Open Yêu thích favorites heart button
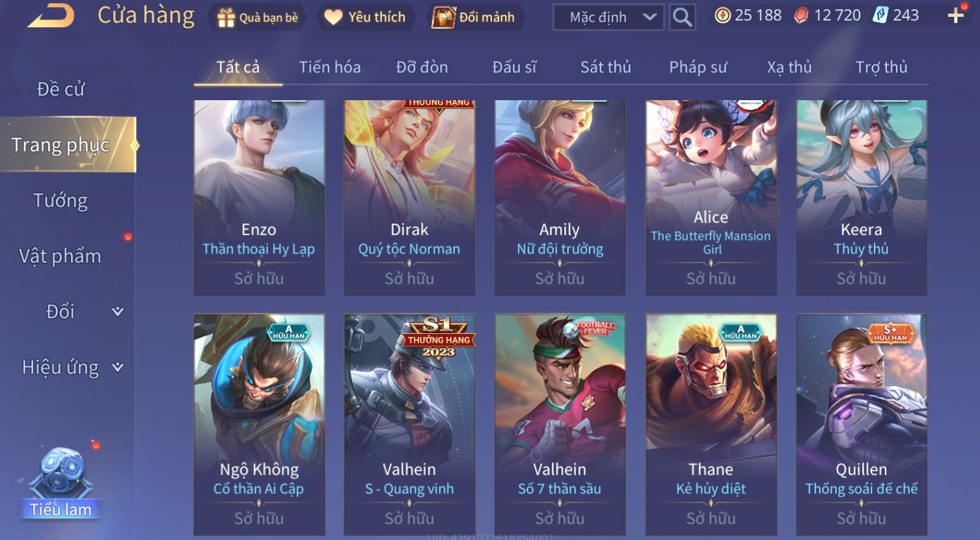The image size is (980, 540). coord(365,18)
